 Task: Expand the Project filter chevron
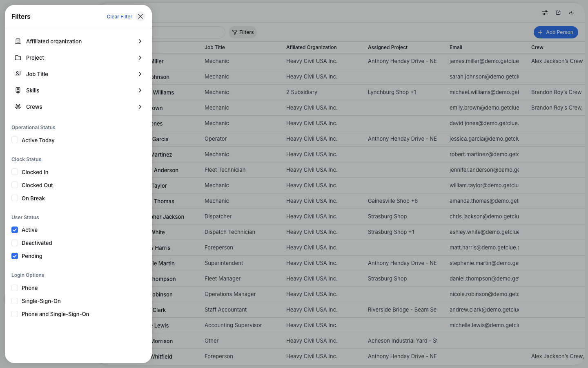click(140, 58)
